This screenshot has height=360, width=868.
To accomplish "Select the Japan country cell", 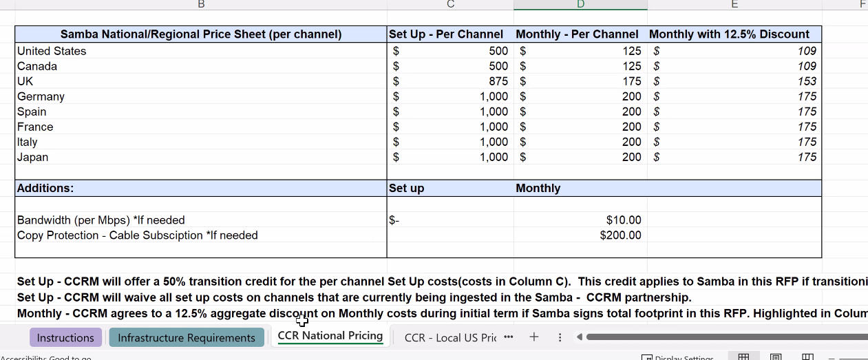I will click(201, 157).
